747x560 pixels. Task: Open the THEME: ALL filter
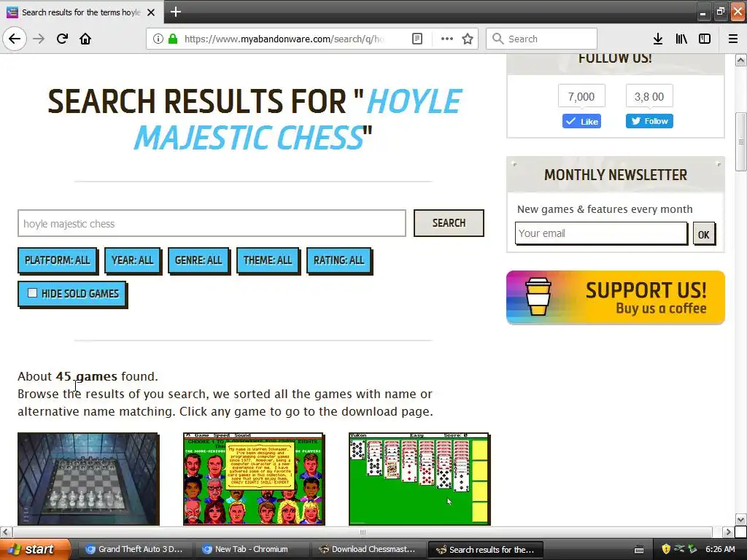click(x=268, y=260)
